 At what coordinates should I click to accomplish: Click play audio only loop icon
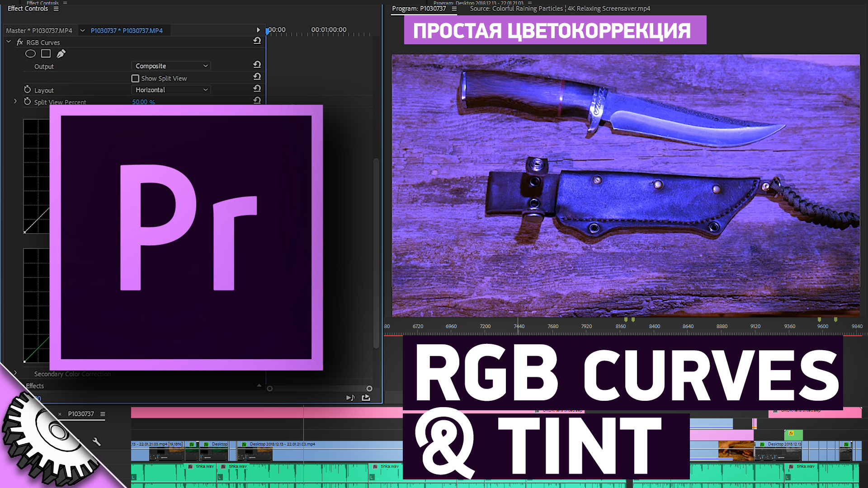(350, 398)
